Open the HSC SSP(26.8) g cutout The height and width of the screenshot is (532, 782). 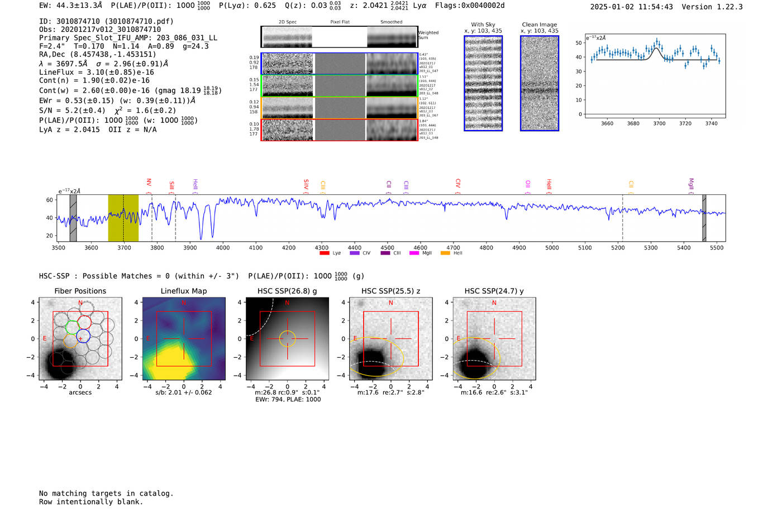click(287, 339)
